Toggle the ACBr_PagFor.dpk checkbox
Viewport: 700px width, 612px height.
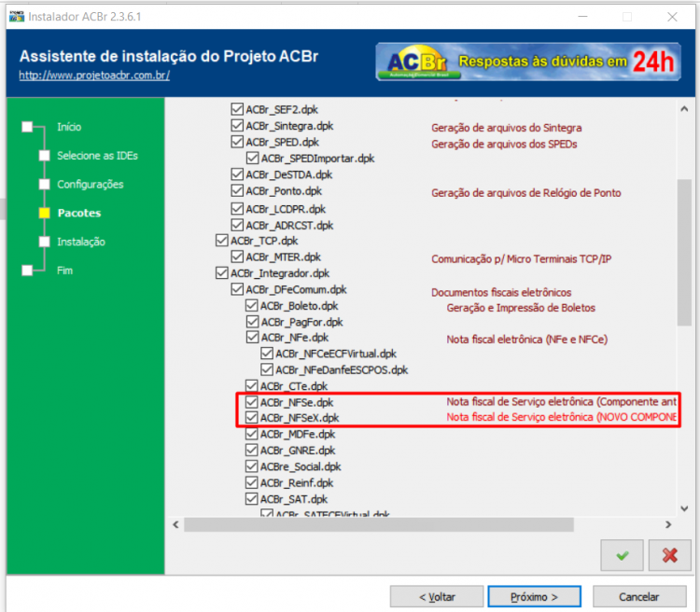[x=252, y=322]
